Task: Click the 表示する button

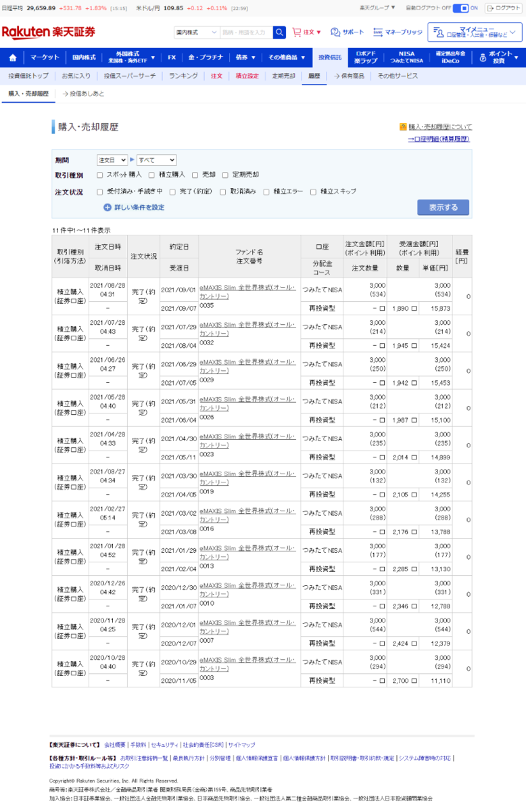Action: tap(443, 208)
